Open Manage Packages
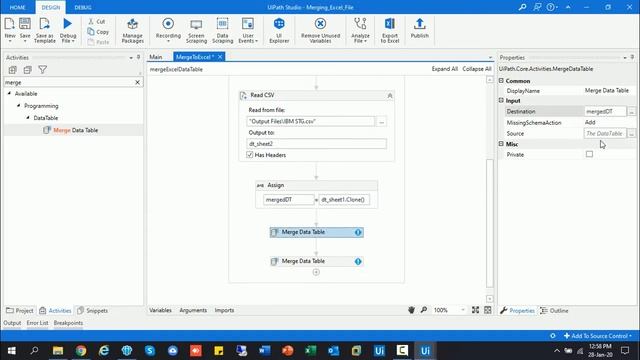The width and height of the screenshot is (640, 360). click(x=132, y=30)
